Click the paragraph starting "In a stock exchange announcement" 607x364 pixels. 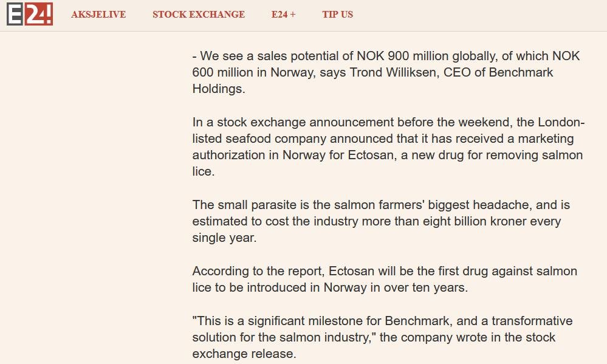coord(388,147)
